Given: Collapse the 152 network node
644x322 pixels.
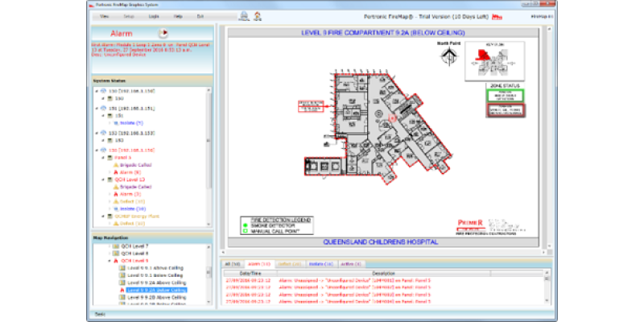Looking at the screenshot, I should point(97,133).
